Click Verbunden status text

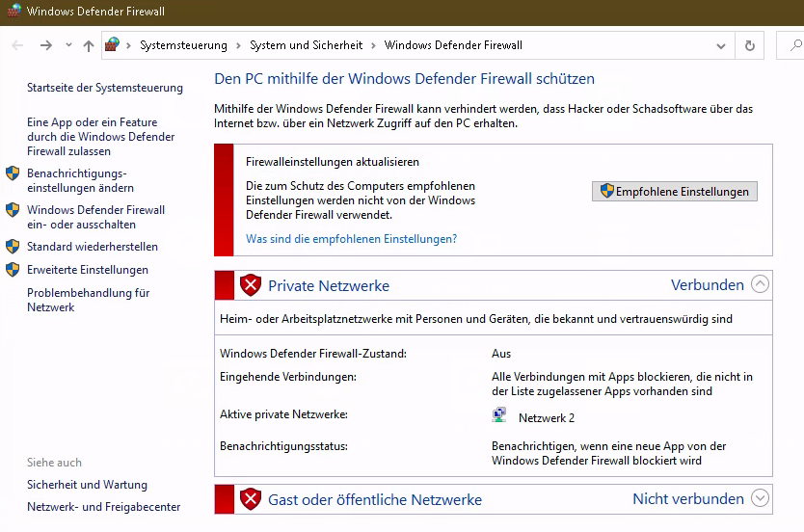click(x=707, y=285)
